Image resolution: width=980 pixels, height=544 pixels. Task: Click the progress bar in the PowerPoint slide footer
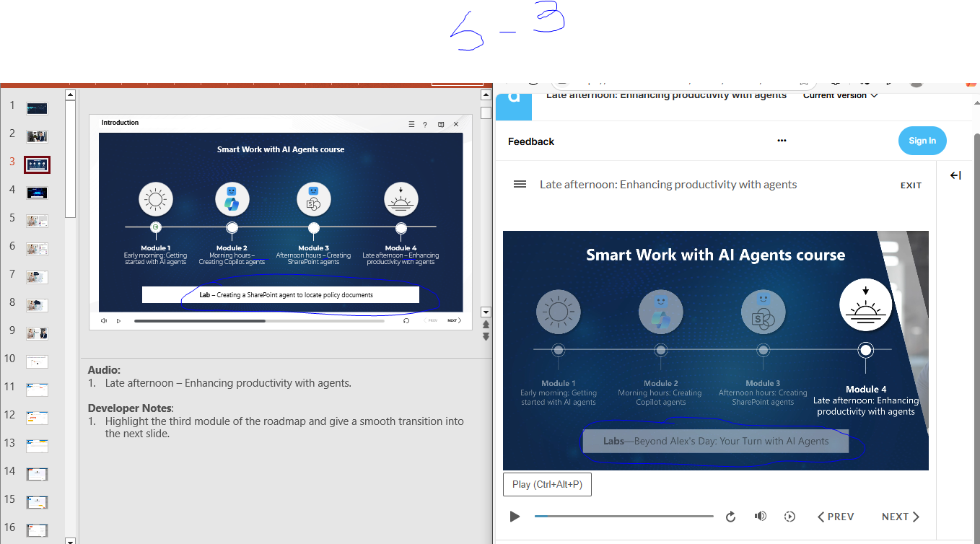(x=259, y=320)
